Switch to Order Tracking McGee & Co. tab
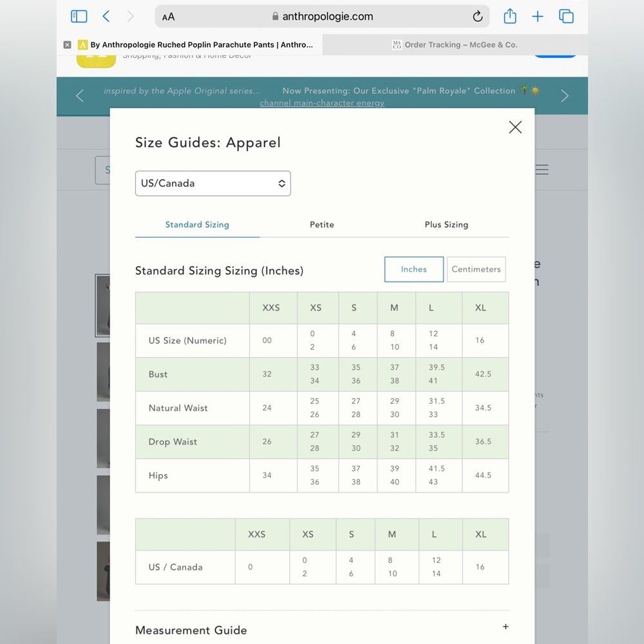Viewport: 644px width, 644px height. click(455, 45)
